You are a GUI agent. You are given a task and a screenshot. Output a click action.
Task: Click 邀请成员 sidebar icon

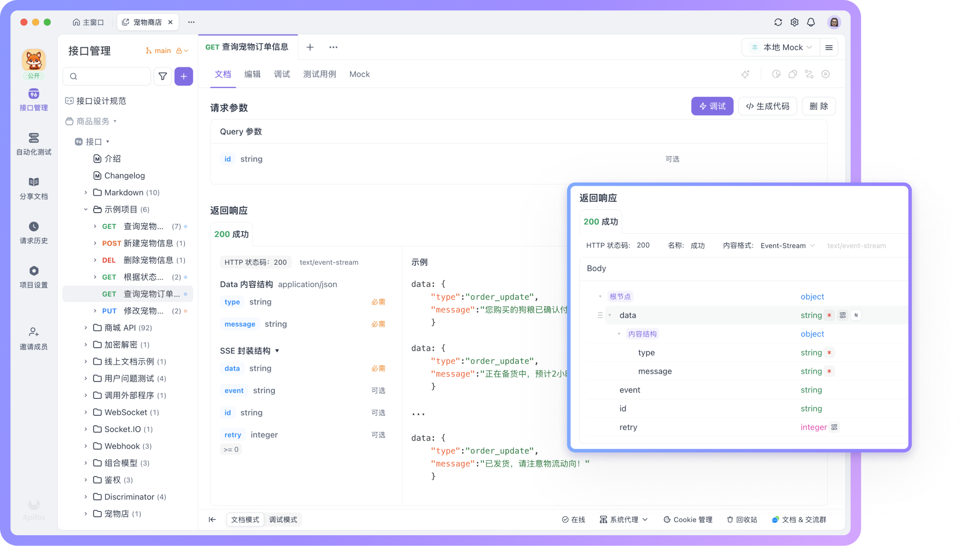tap(34, 339)
